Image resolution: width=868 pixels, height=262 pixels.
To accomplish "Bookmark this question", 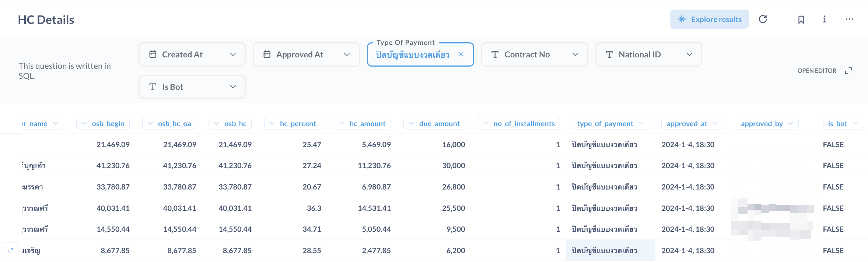I will 801,20.
